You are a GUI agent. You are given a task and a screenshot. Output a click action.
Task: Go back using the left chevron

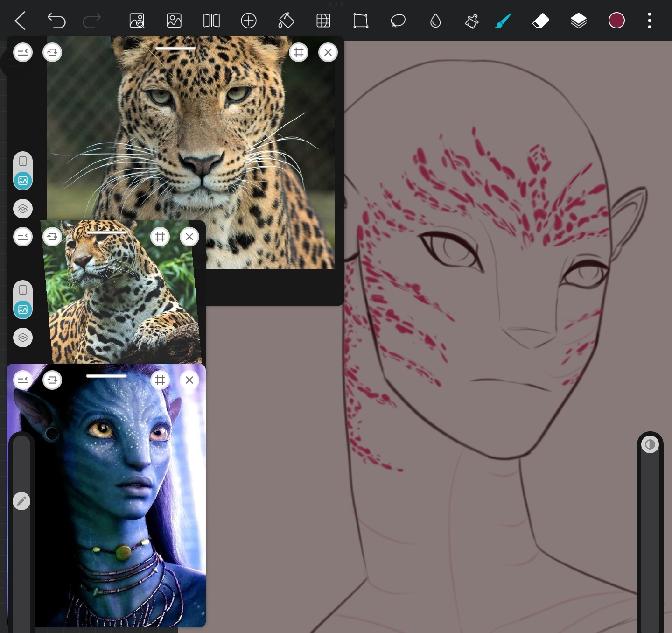point(20,21)
